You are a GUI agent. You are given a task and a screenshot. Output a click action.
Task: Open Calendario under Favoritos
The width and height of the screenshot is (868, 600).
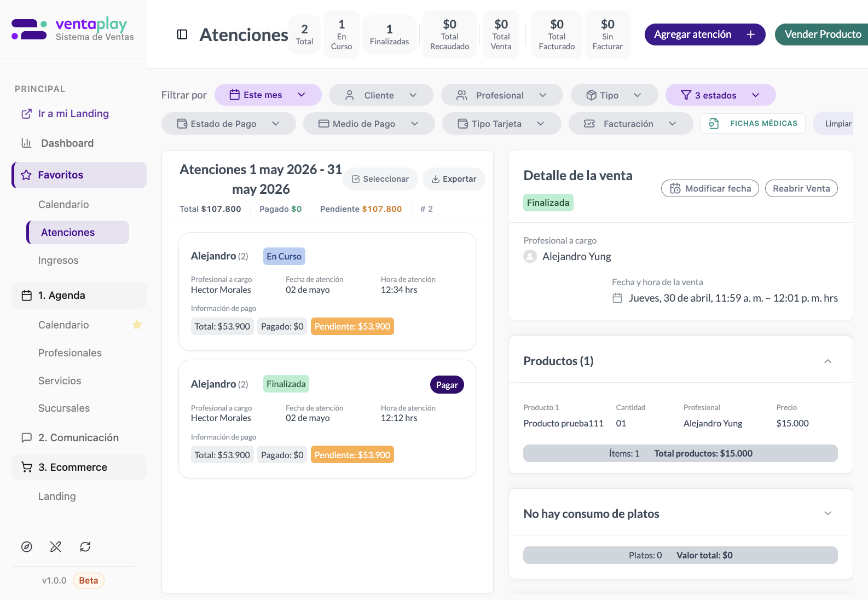pyautogui.click(x=63, y=204)
